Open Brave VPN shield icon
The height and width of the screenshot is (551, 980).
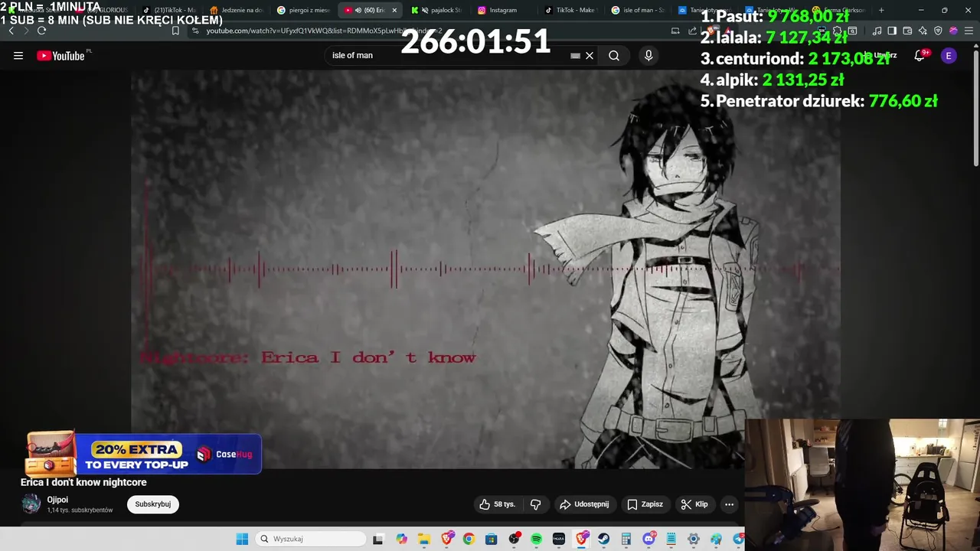[938, 31]
